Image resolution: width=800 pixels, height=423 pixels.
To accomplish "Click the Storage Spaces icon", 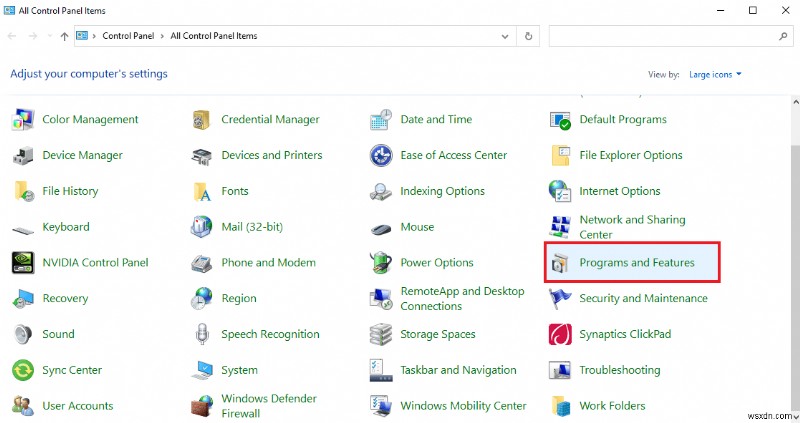I will tap(381, 334).
